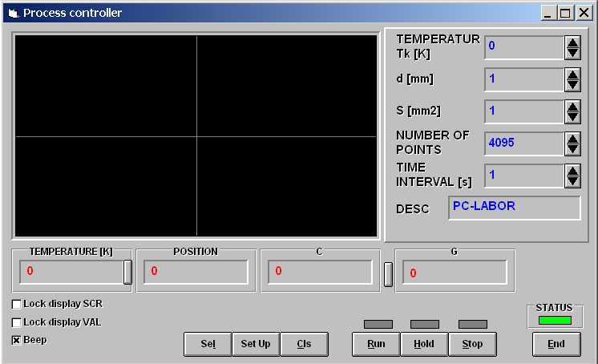This screenshot has height=364, width=598.
Task: Increase S [mm2] value with up arrow
Action: click(572, 106)
